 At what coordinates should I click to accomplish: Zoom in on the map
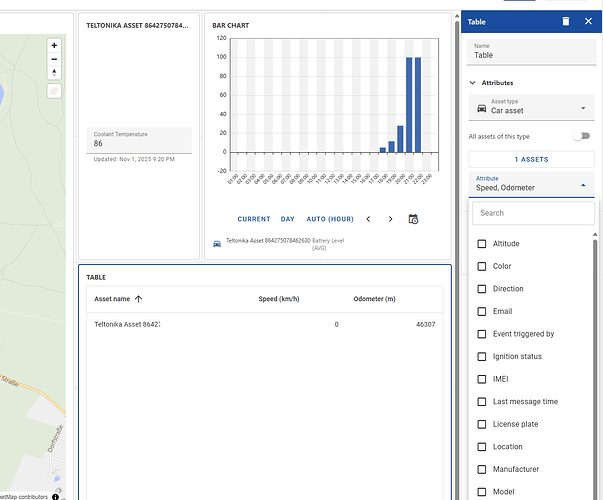pyautogui.click(x=54, y=46)
